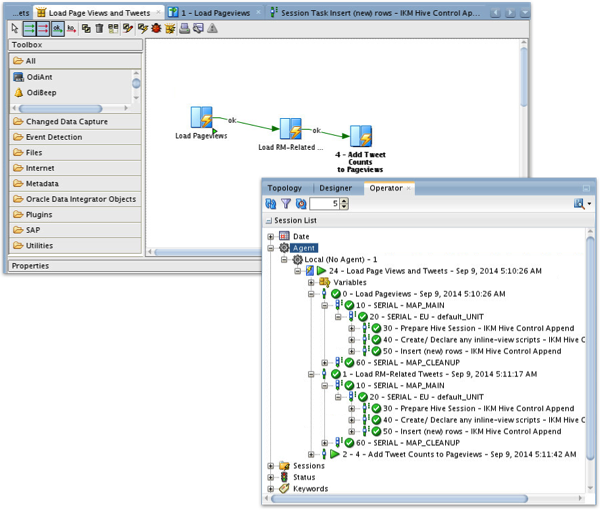Select step 0 - Load Pageviews
Screen dimensions: 600x510
pyautogui.click(x=424, y=294)
